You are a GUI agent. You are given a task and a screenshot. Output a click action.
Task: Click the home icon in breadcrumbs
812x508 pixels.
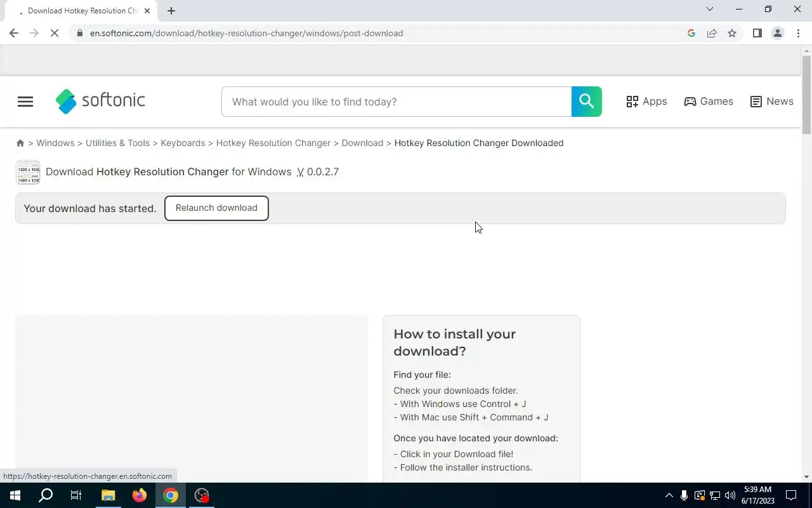pyautogui.click(x=20, y=144)
